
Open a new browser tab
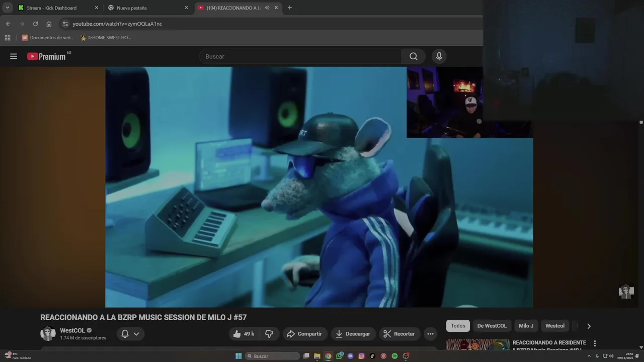pyautogui.click(x=289, y=8)
